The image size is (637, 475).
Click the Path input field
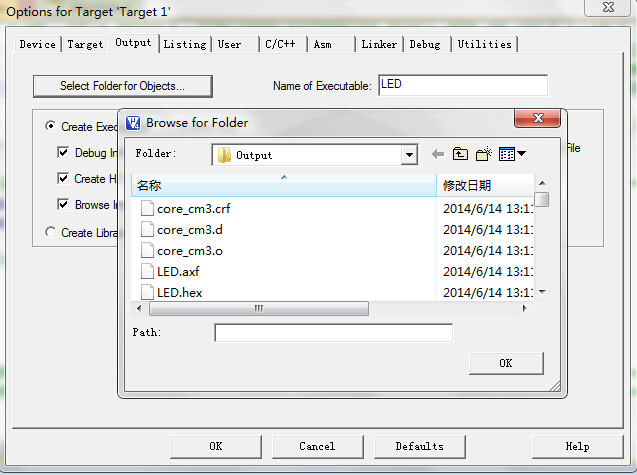tap(333, 333)
